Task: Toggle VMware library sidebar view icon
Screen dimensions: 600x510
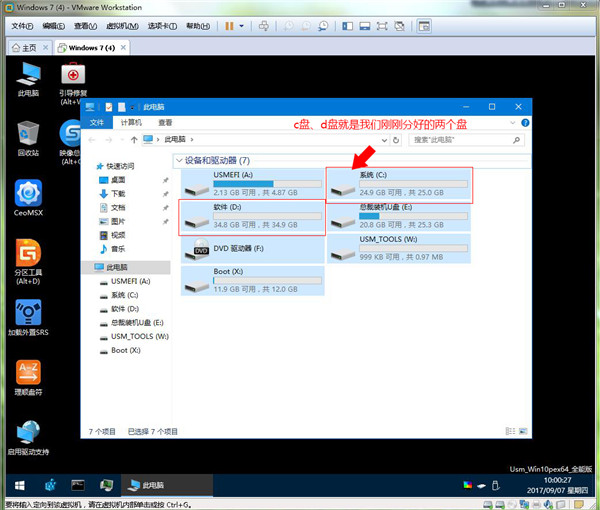Action: pos(347,26)
